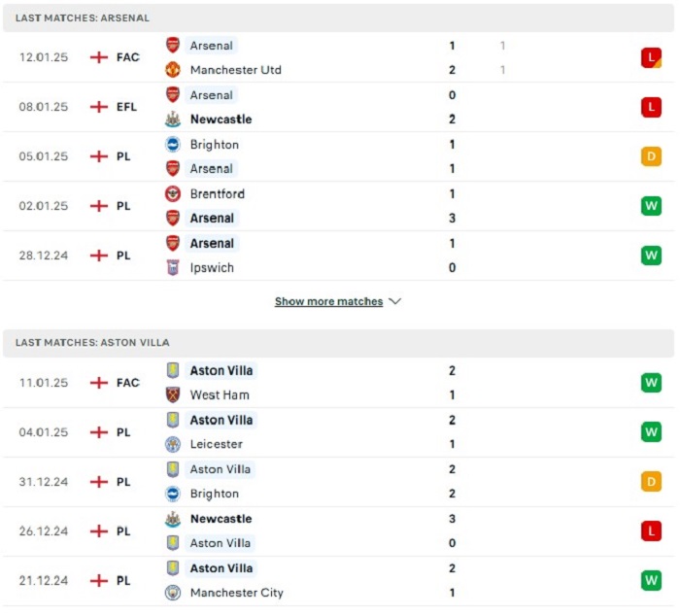
Task: Click the Brighton crest in the 05.01.25 match
Action: (x=173, y=144)
